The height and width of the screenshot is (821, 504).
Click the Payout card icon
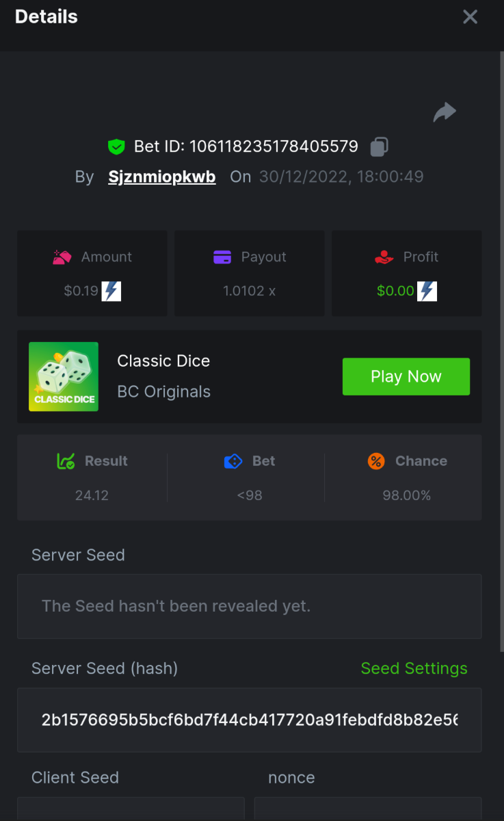[x=222, y=257]
